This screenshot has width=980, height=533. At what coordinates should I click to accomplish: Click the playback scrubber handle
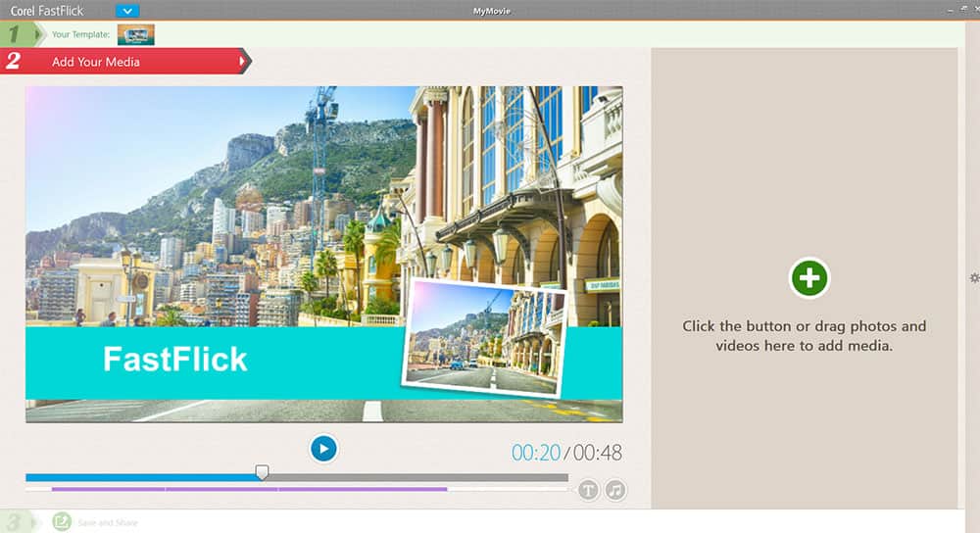pyautogui.click(x=262, y=472)
